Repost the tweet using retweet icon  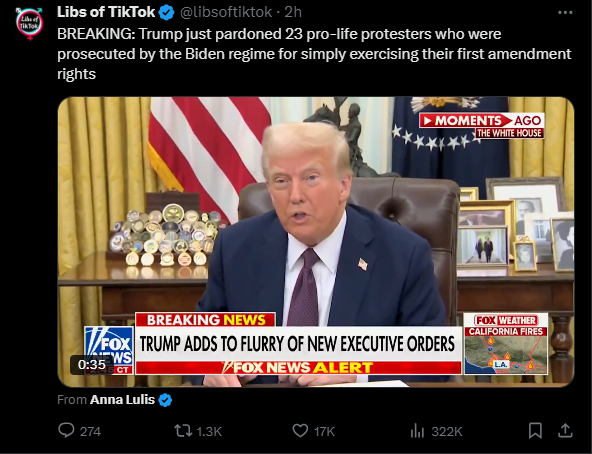point(183,431)
